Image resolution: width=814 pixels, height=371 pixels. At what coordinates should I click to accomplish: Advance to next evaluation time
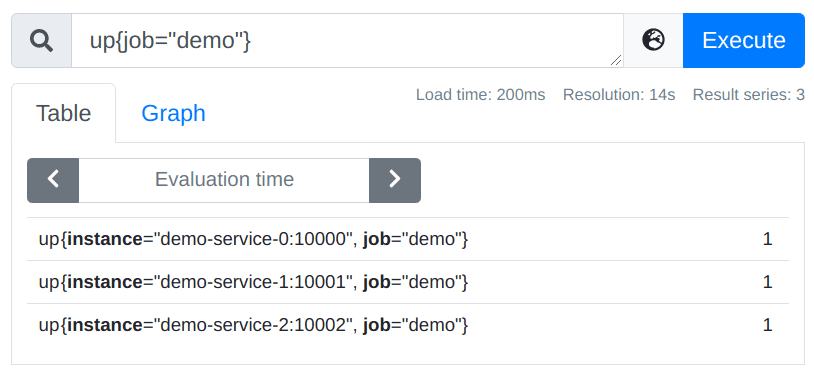click(x=395, y=180)
